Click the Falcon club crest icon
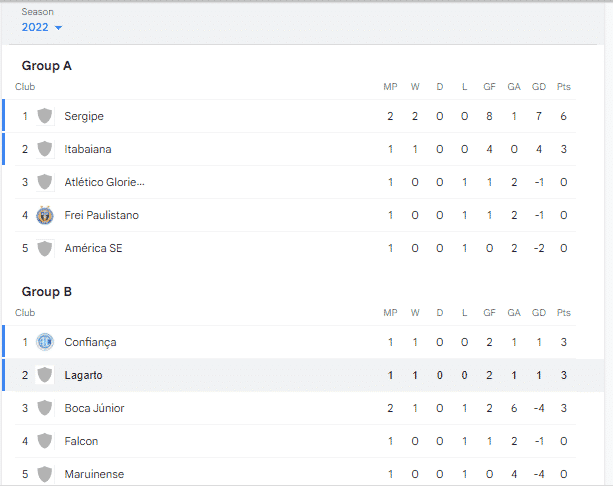This screenshot has width=613, height=489. (x=45, y=441)
